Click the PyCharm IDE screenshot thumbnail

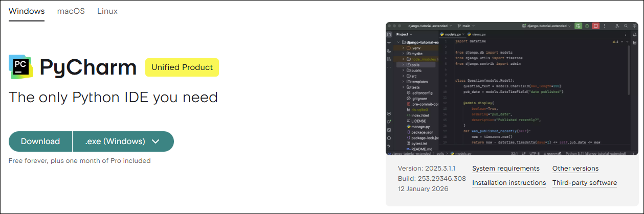click(x=512, y=89)
